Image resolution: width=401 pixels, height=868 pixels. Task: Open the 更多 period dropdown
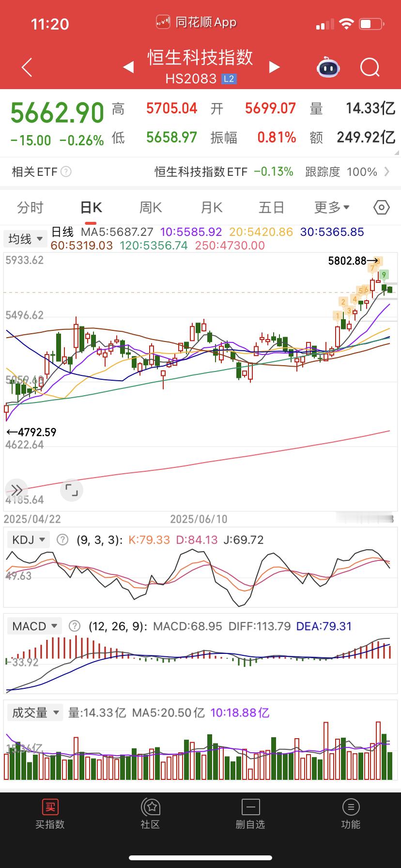point(332,207)
